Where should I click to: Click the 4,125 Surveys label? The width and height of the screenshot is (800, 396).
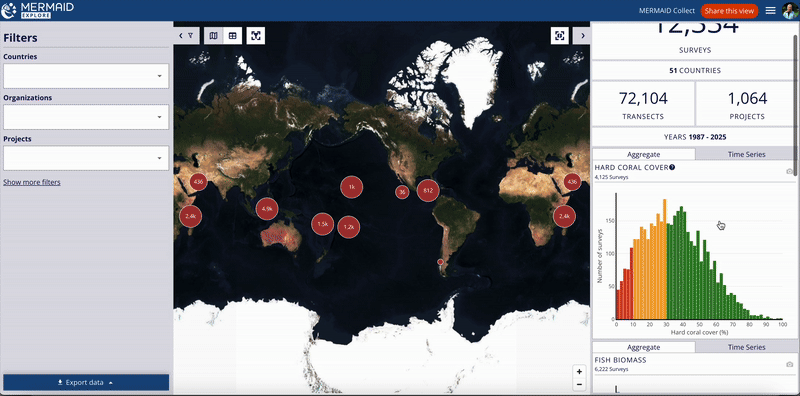[x=611, y=177]
